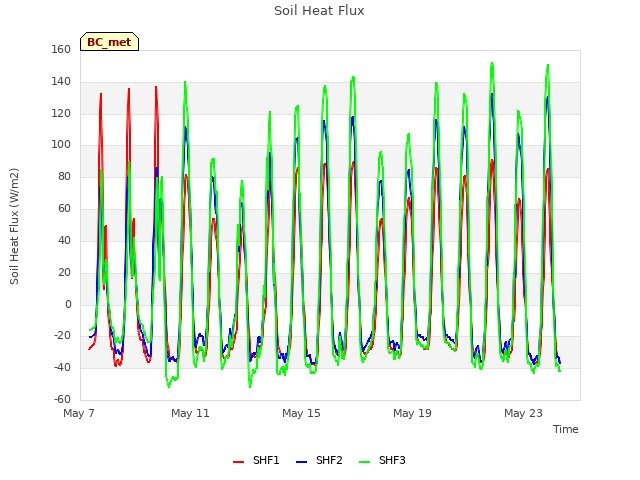Image resolution: width=640 pixels, height=480 pixels.
Task: Click the 120 y-axis tick label
Action: [61, 113]
